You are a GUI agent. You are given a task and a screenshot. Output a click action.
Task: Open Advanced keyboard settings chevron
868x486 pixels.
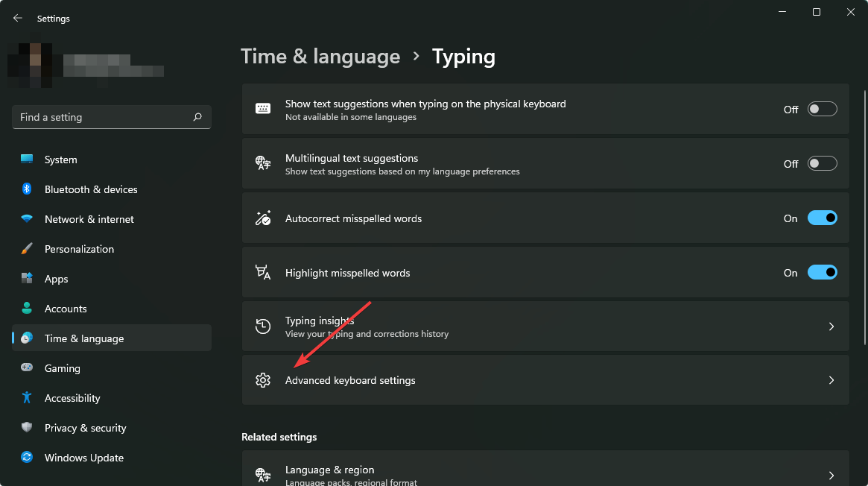coord(831,380)
